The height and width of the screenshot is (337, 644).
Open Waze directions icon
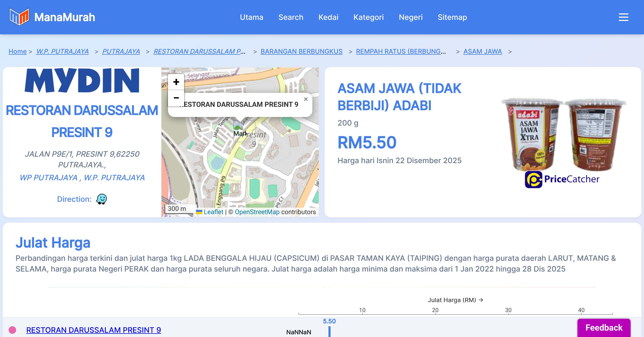tap(101, 199)
